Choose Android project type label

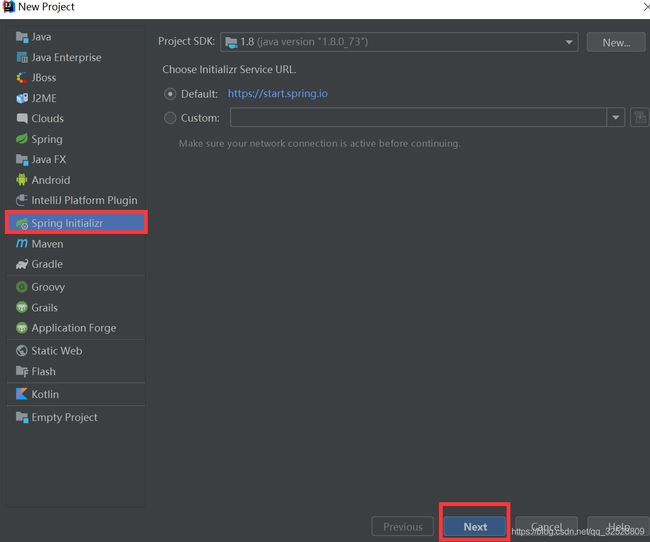pyautogui.click(x=51, y=180)
